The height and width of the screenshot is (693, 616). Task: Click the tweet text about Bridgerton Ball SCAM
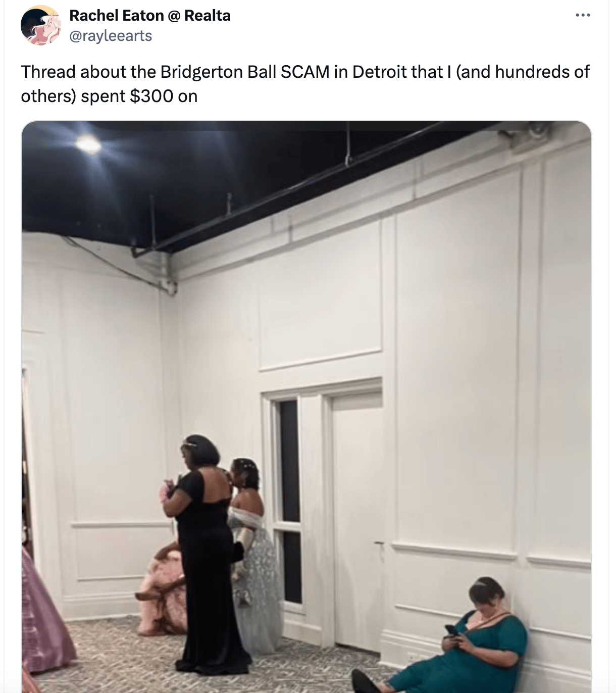(305, 84)
